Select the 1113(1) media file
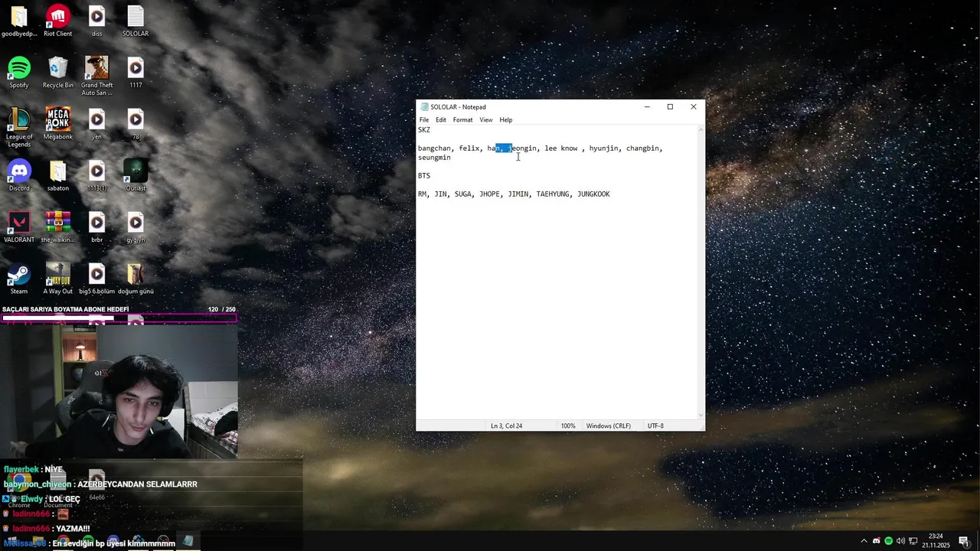This screenshot has height=551, width=980. click(96, 175)
